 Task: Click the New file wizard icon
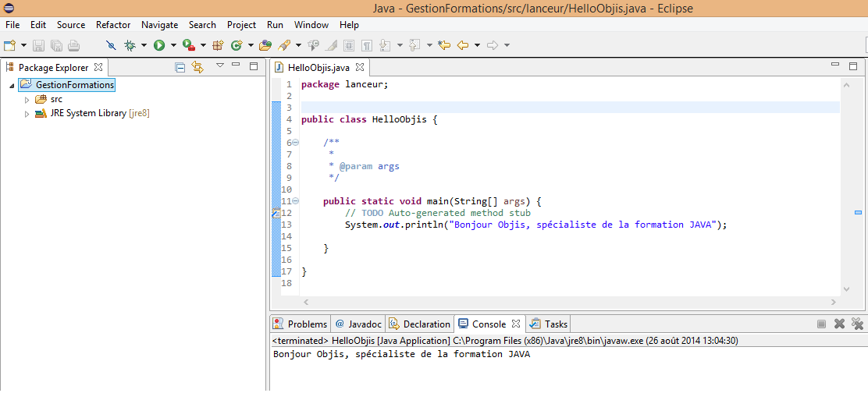(9, 45)
